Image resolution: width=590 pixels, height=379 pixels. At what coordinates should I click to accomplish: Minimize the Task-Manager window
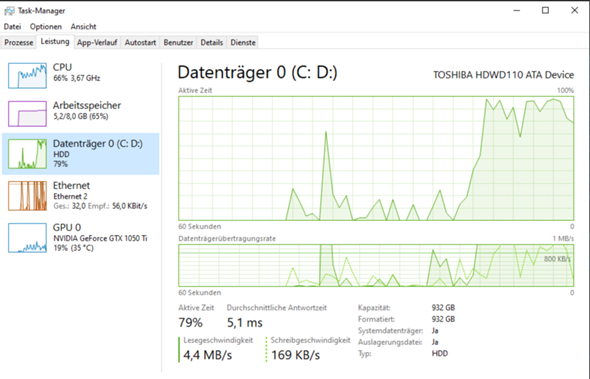click(x=517, y=11)
